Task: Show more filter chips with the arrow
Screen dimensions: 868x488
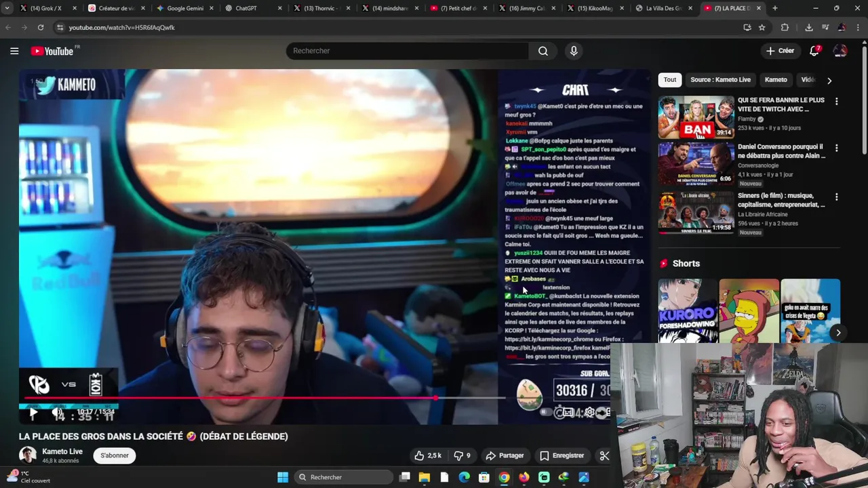Action: (829, 80)
